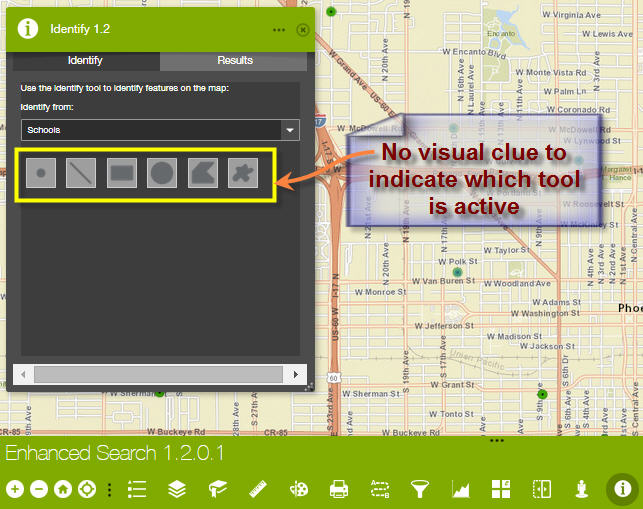This screenshot has width=643, height=509.
Task: Click the panel scrollbar left arrow
Action: click(23, 374)
